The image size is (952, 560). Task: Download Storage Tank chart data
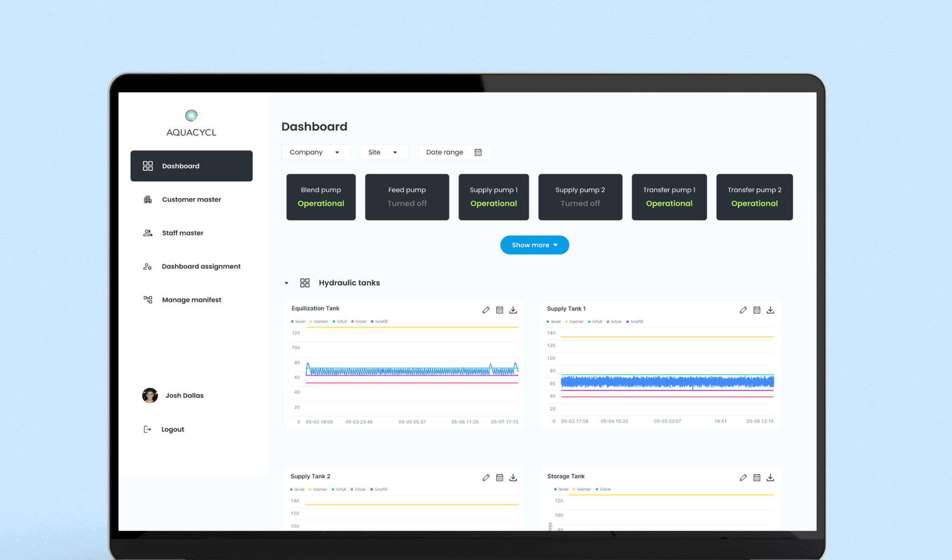[x=770, y=478]
